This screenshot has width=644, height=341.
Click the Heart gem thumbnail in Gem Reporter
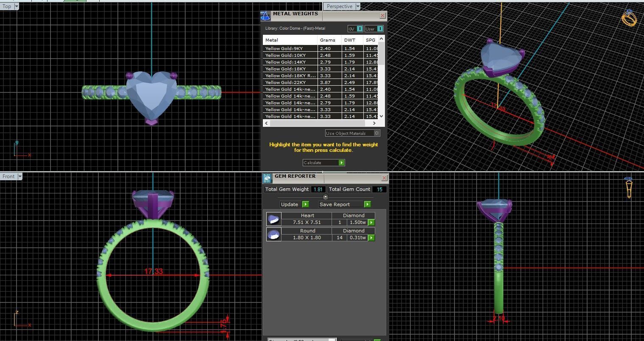click(273, 219)
